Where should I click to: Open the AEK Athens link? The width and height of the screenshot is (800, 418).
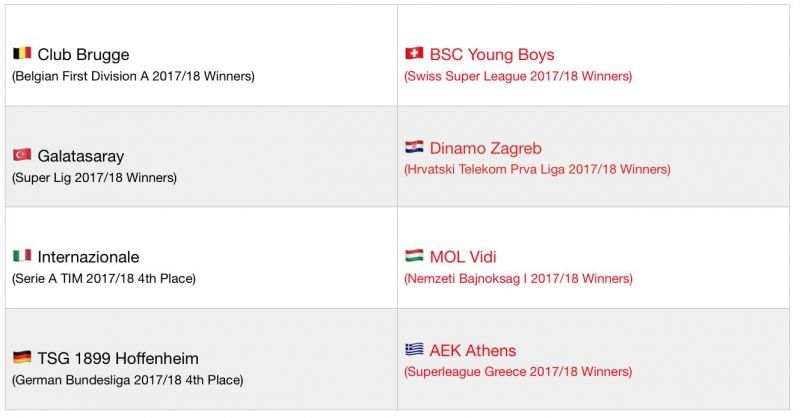[473, 350]
